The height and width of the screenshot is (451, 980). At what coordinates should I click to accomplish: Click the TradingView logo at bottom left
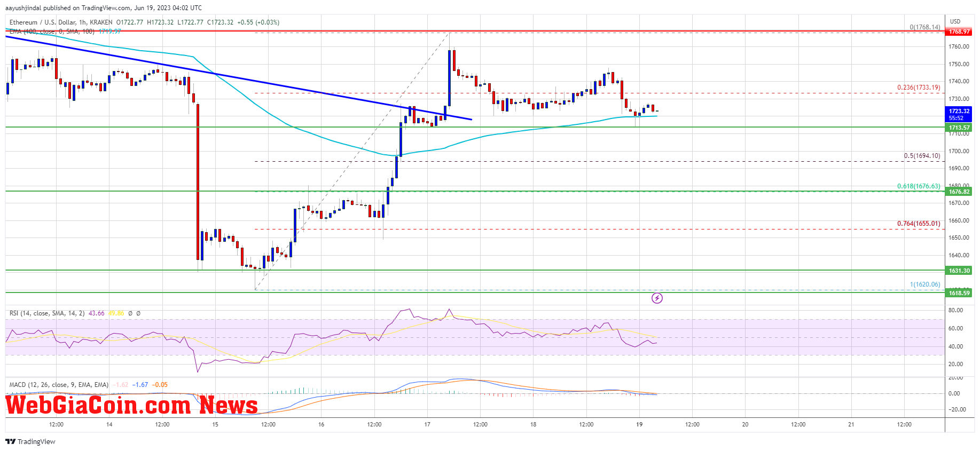(30, 441)
